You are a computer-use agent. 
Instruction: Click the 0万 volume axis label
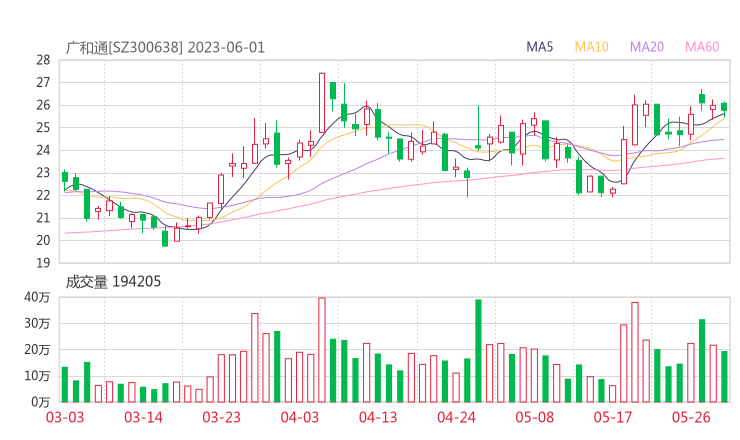click(x=41, y=402)
